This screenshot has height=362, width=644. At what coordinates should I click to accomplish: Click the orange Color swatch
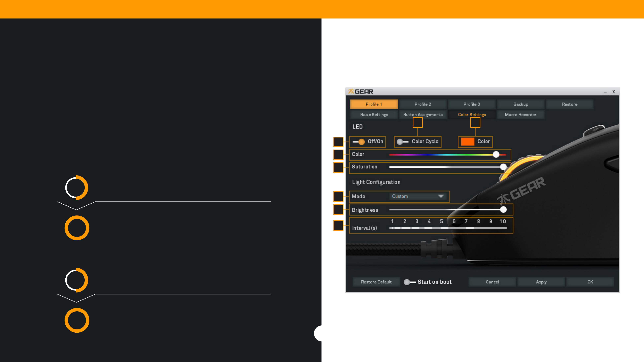(x=468, y=142)
